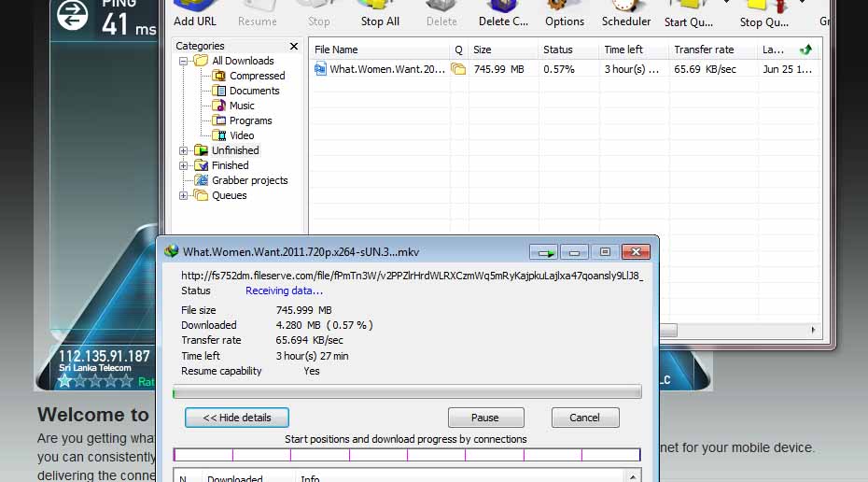Click the Delete Completed toolbar icon
The height and width of the screenshot is (482, 868).
pyautogui.click(x=503, y=14)
